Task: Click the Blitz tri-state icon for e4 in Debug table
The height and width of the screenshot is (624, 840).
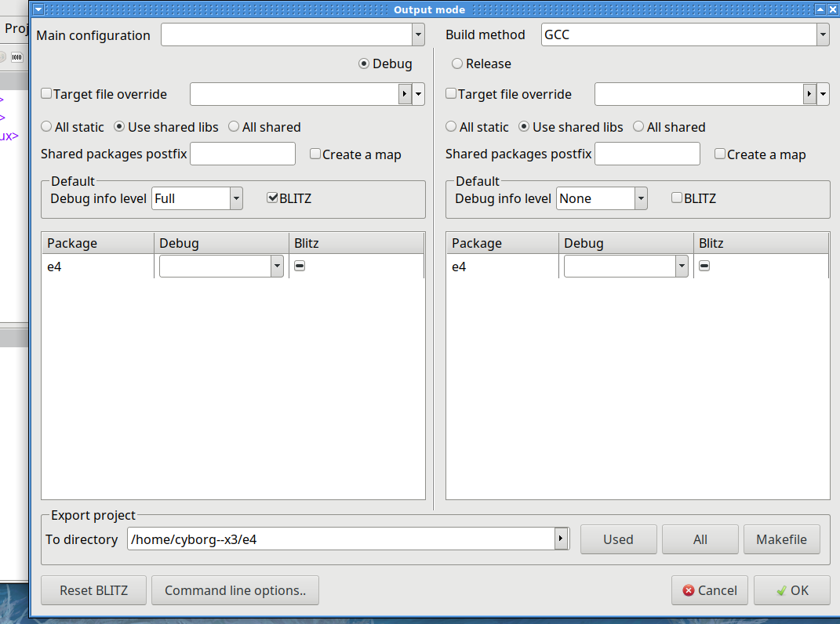Action: tap(300, 267)
